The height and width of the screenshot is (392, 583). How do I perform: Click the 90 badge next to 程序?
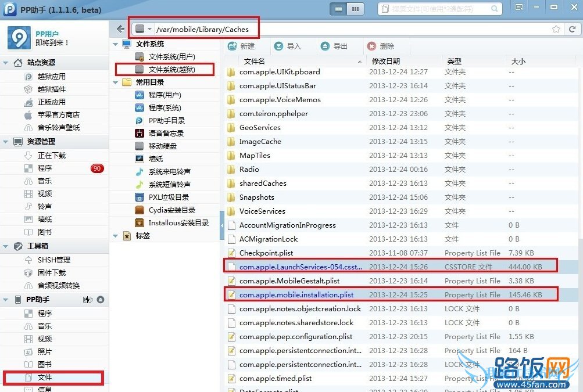coord(97,168)
